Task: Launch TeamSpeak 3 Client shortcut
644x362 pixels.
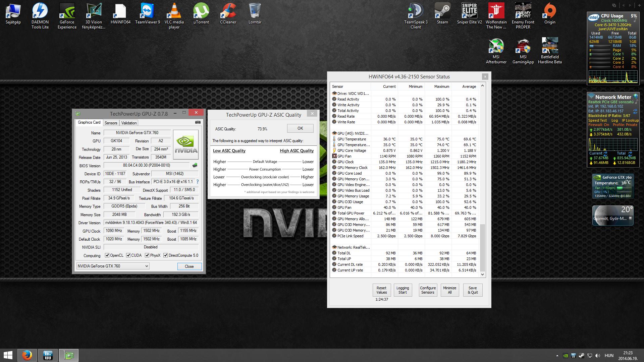Action: point(416,16)
